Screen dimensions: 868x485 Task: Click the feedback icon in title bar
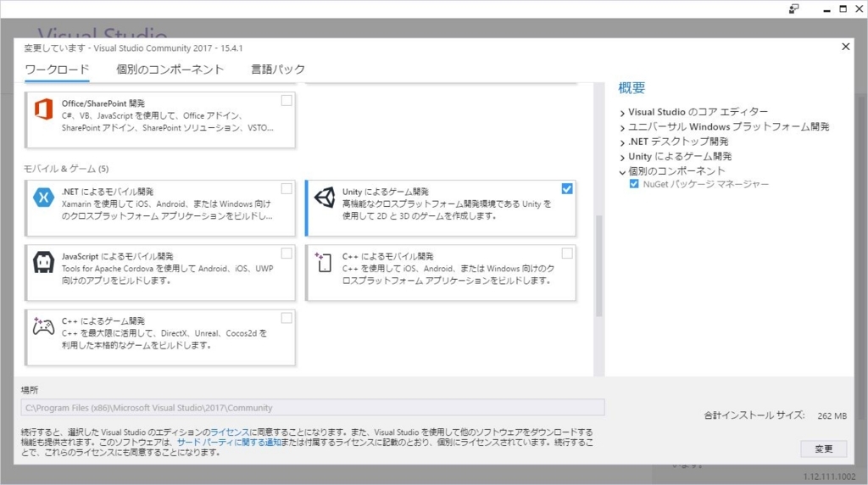(x=793, y=8)
